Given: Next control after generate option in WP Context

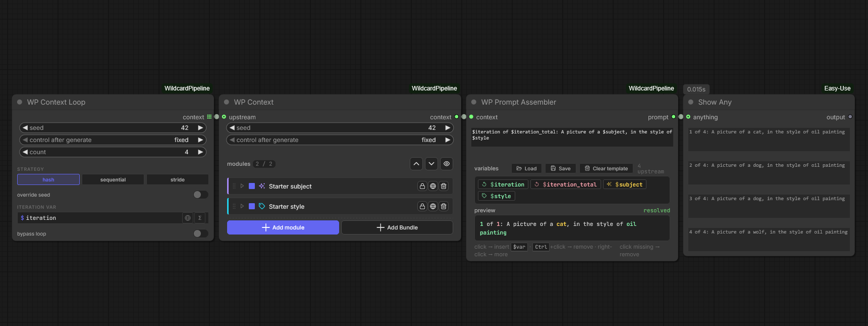Looking at the screenshot, I should click(x=448, y=140).
